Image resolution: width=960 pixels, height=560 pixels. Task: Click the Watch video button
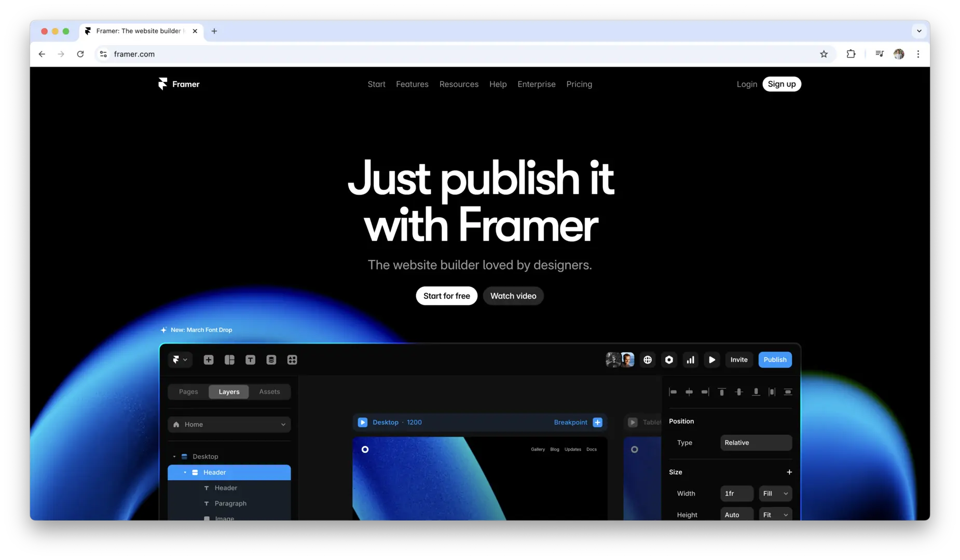click(513, 296)
